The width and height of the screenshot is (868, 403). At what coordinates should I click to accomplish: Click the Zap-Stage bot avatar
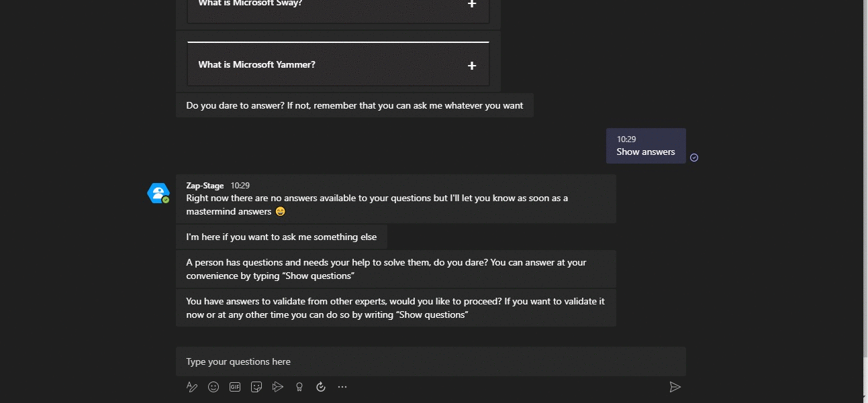coord(158,193)
